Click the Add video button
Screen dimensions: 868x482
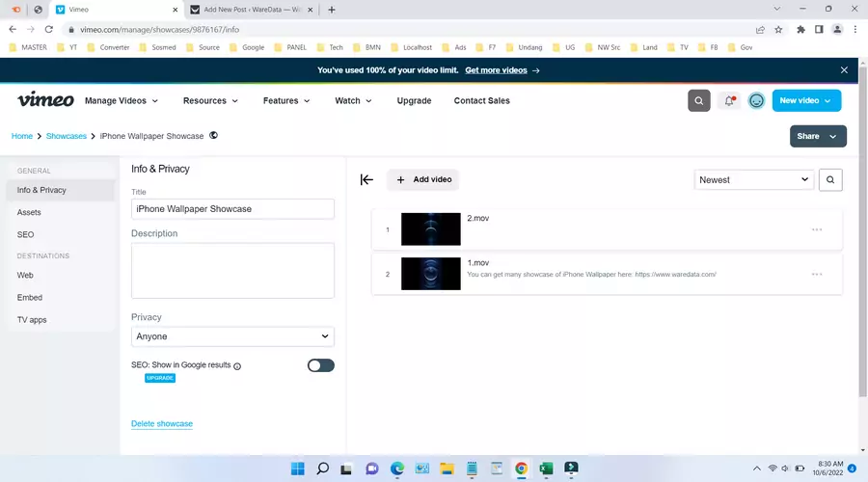point(423,179)
